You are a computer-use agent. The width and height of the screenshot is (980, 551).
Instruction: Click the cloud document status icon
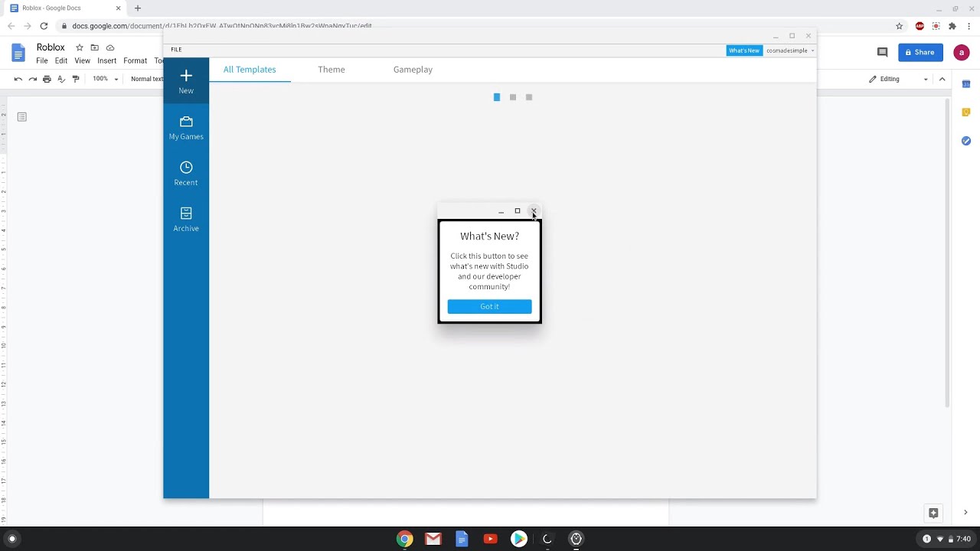click(x=110, y=47)
